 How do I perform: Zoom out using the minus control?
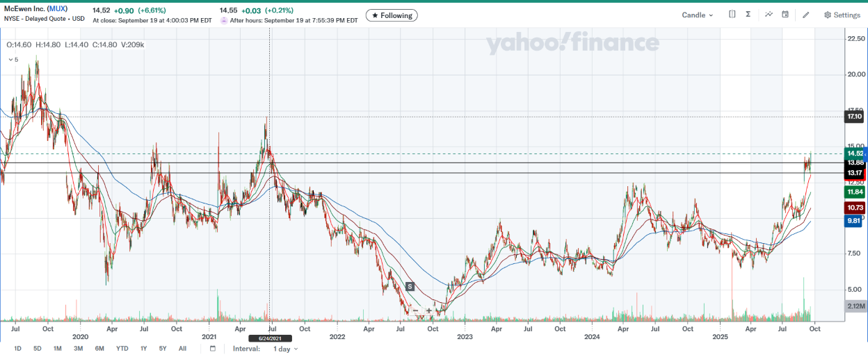point(415,310)
